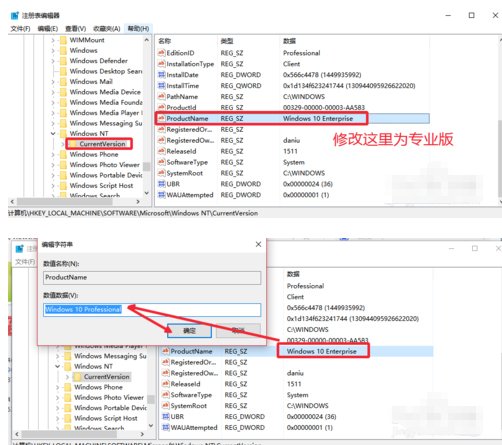
Task: Click the UBR icon in the window behind the dialog
Action: (165, 417)
